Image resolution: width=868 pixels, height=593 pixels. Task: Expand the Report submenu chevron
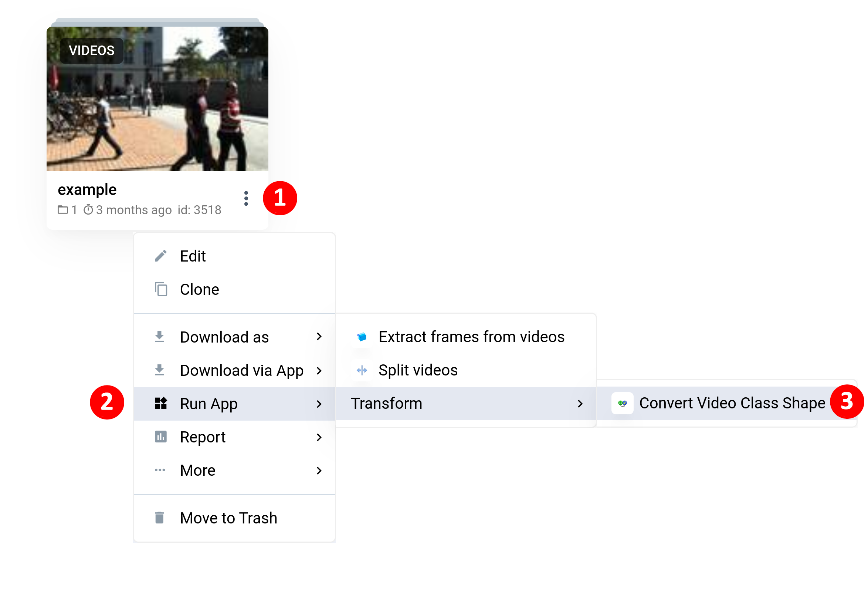coord(319,437)
